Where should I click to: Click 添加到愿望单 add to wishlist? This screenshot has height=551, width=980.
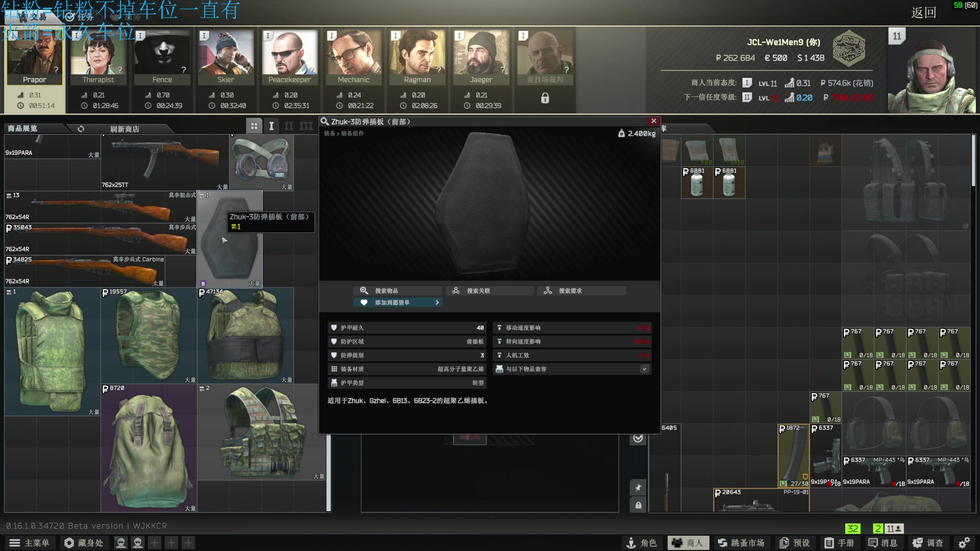pyautogui.click(x=398, y=303)
